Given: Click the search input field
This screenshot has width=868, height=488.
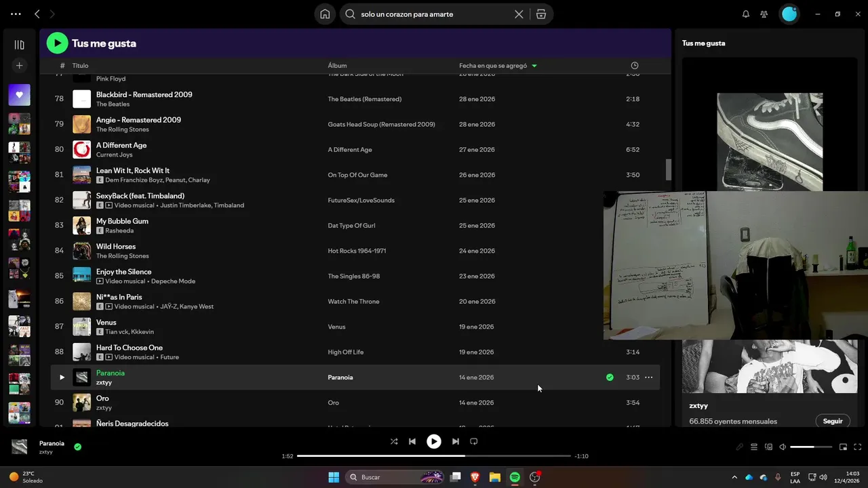Looking at the screenshot, I should tap(434, 14).
